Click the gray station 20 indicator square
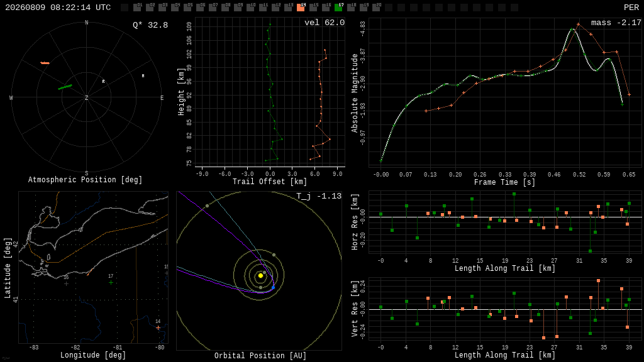Image resolution: width=644 pixels, height=362 pixels. [376, 8]
